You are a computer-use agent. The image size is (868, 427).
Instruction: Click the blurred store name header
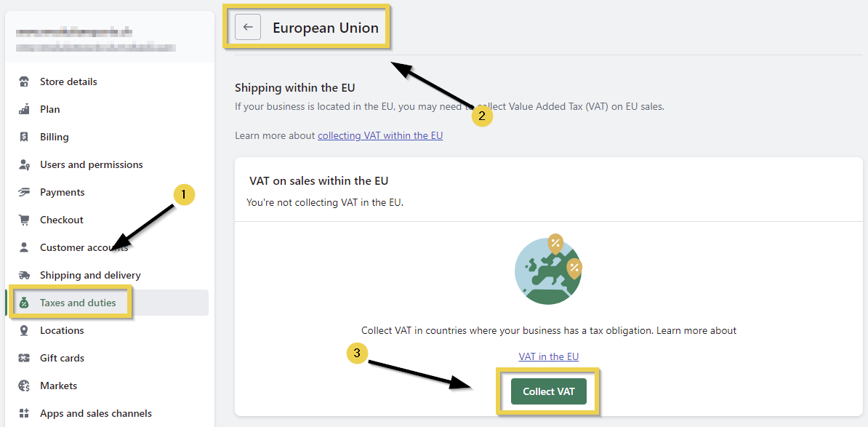(95, 40)
